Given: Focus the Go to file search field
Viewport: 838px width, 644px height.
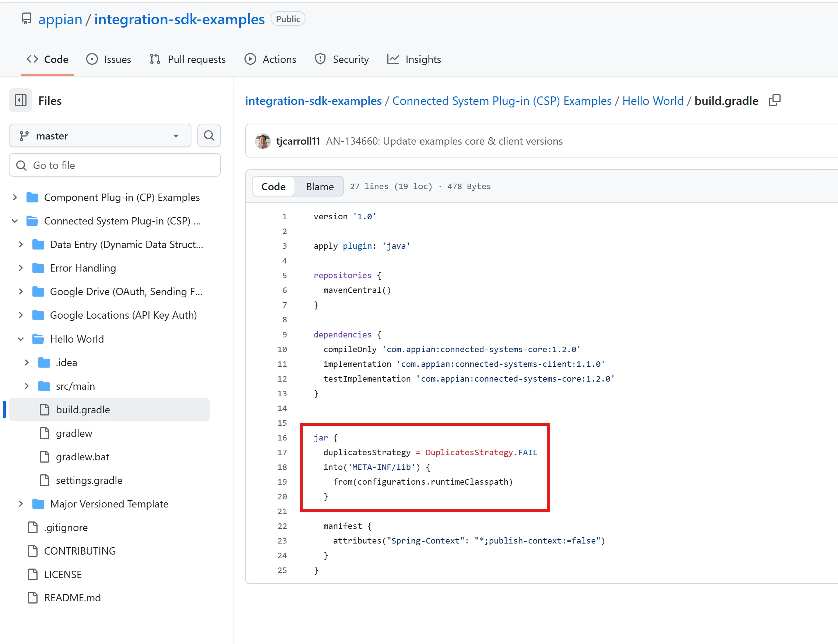Looking at the screenshot, I should (x=115, y=165).
